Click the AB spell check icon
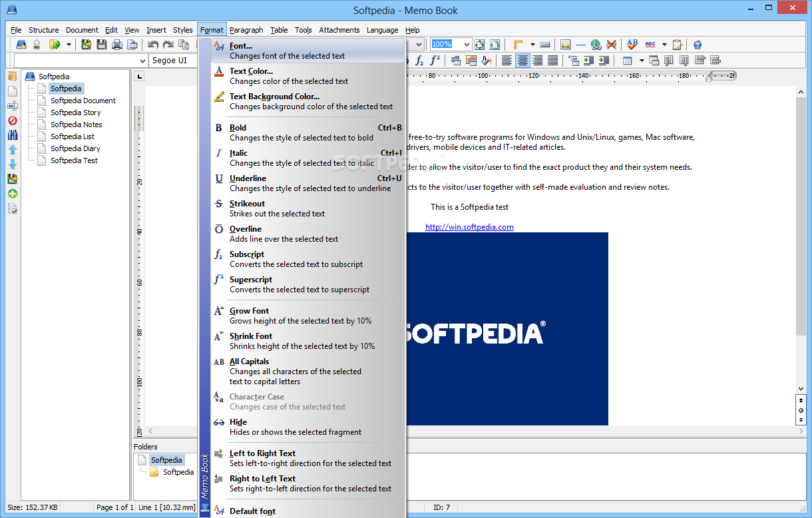 632,45
